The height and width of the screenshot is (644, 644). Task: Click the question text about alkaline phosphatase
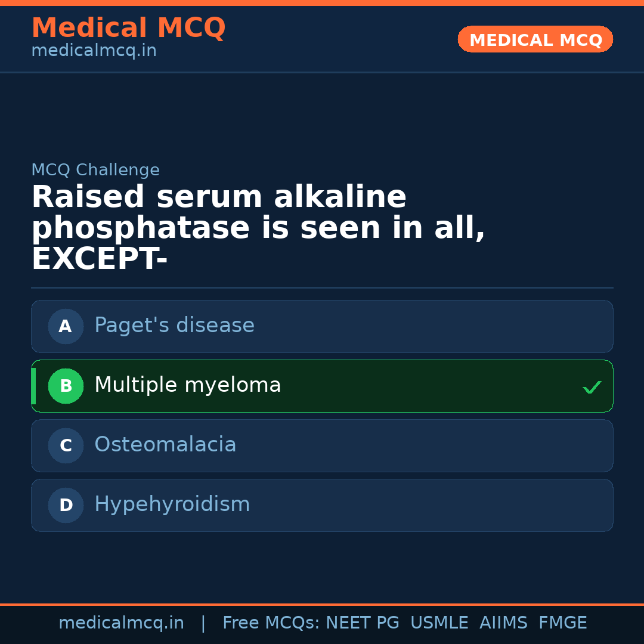258,228
